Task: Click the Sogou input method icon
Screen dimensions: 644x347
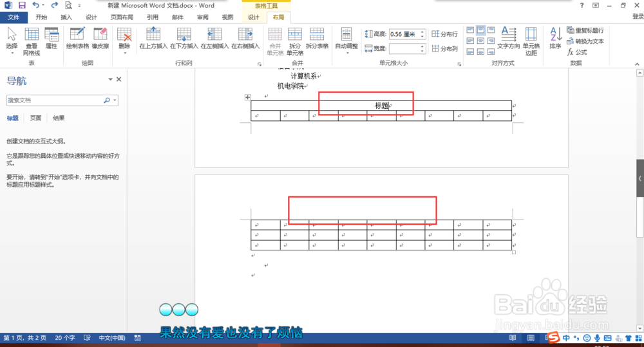Action: [x=554, y=337]
